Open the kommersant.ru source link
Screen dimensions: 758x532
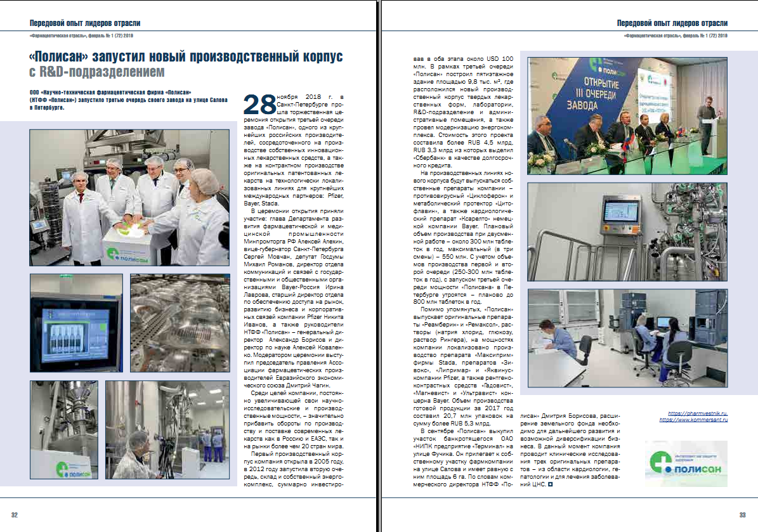(693, 420)
